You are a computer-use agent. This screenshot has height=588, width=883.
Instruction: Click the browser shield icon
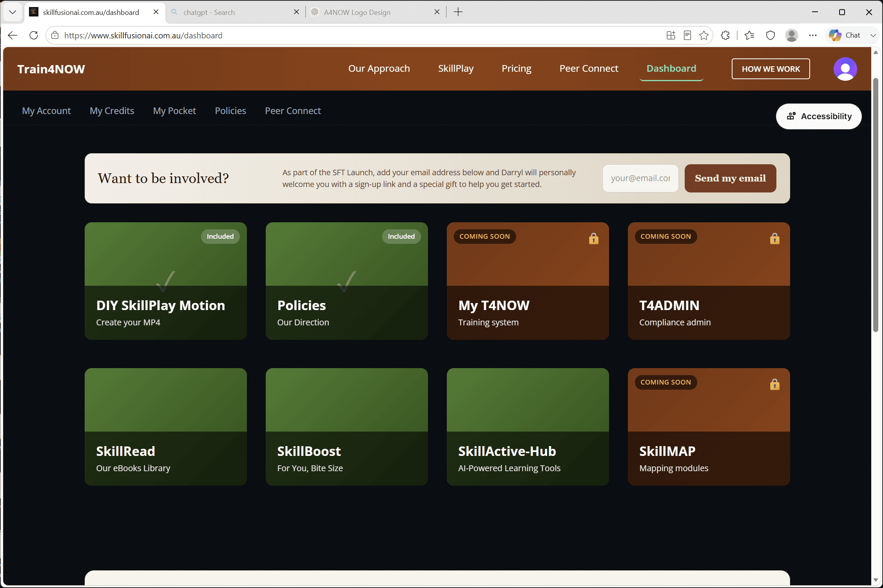[x=771, y=35]
